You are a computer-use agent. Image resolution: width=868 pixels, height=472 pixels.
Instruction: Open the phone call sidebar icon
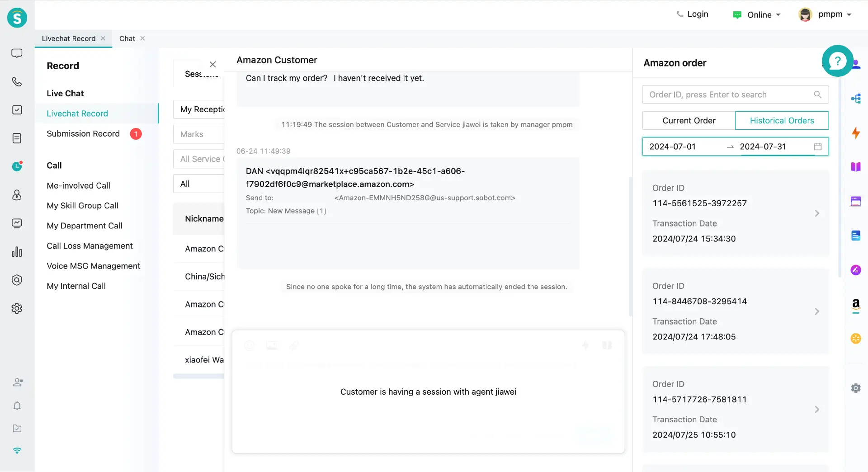pyautogui.click(x=17, y=81)
